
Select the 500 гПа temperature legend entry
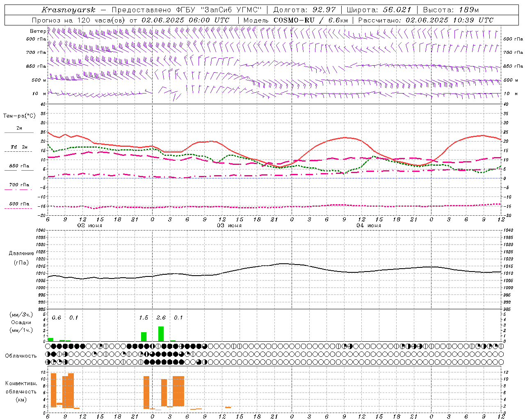click(19, 204)
